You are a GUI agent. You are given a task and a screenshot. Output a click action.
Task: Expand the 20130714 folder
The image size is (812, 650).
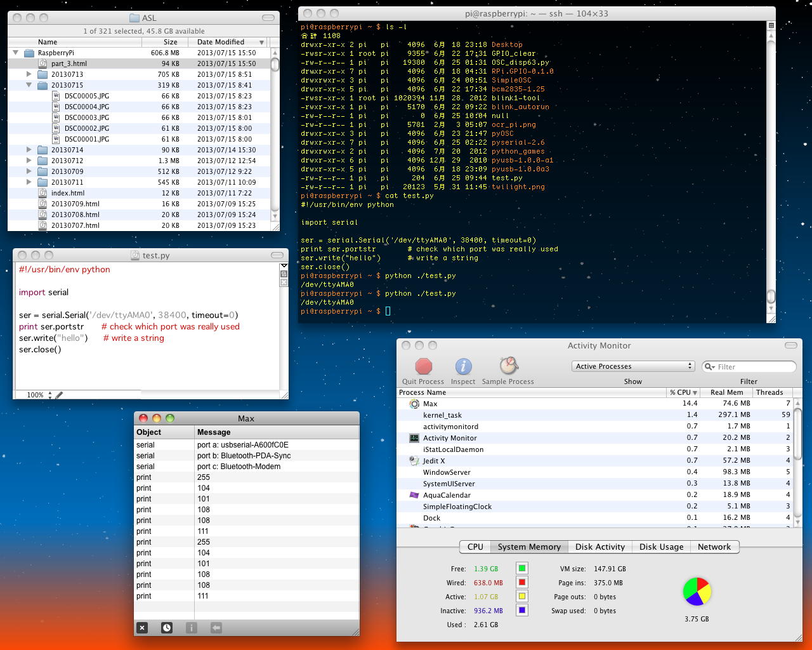(29, 150)
